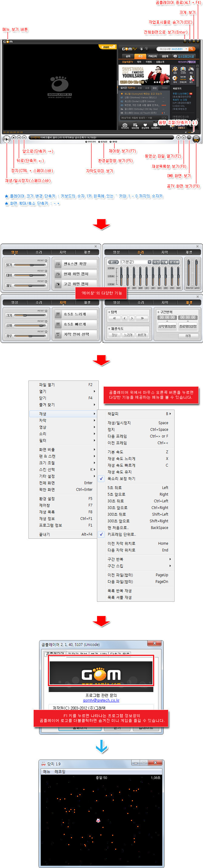Click RESET radio for subtitle 크기
Viewport: 203px width, 868px height.
[x=46, y=311]
